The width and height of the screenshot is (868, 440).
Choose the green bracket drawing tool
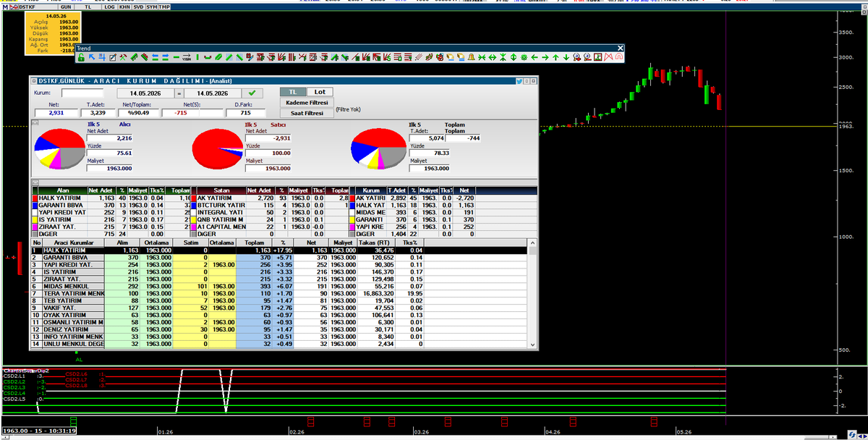(208, 57)
